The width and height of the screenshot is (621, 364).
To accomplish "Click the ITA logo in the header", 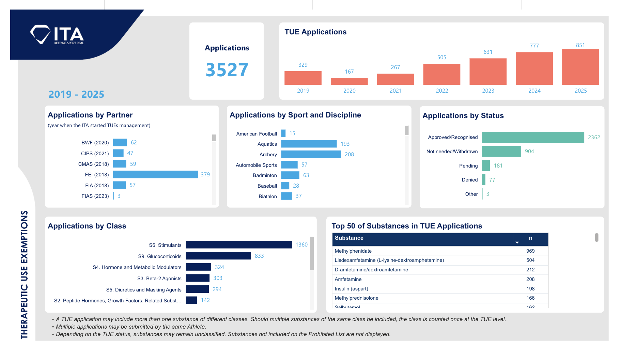I will coord(57,35).
